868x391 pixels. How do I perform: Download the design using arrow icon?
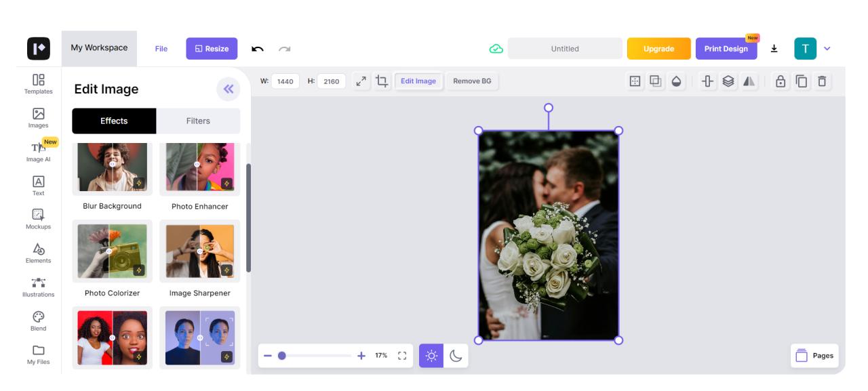click(774, 49)
